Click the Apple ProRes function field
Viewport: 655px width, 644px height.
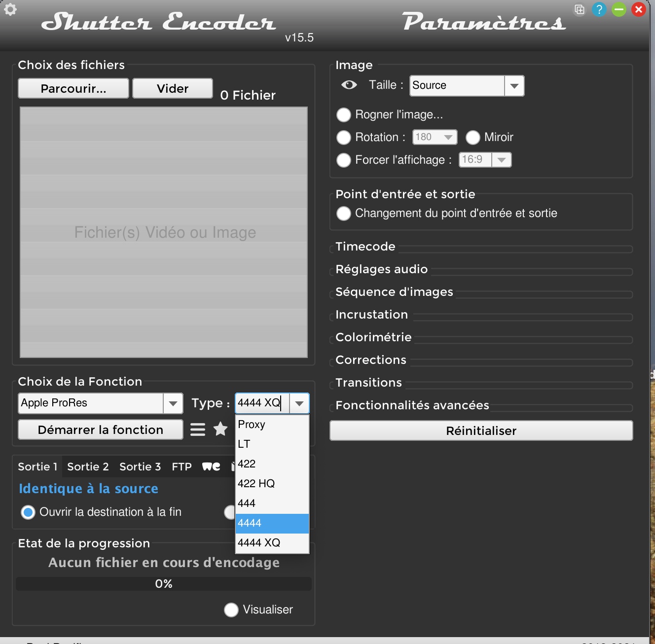91,403
